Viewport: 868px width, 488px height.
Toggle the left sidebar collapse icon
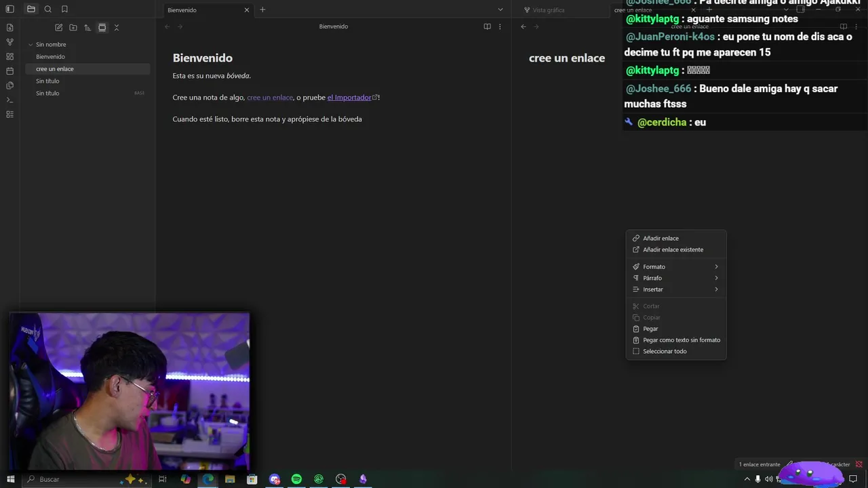(x=9, y=9)
